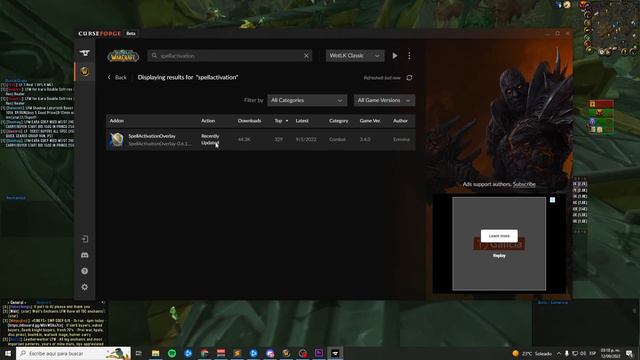Sort by the Category column header
Image resolution: width=640 pixels, height=360 pixels.
pyautogui.click(x=338, y=121)
